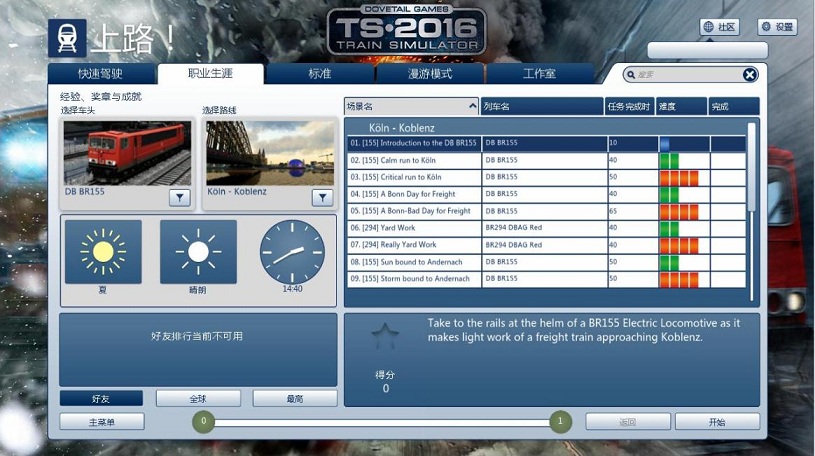The height and width of the screenshot is (456, 815).
Task: Click the experience progress bar track
Action: click(382, 422)
